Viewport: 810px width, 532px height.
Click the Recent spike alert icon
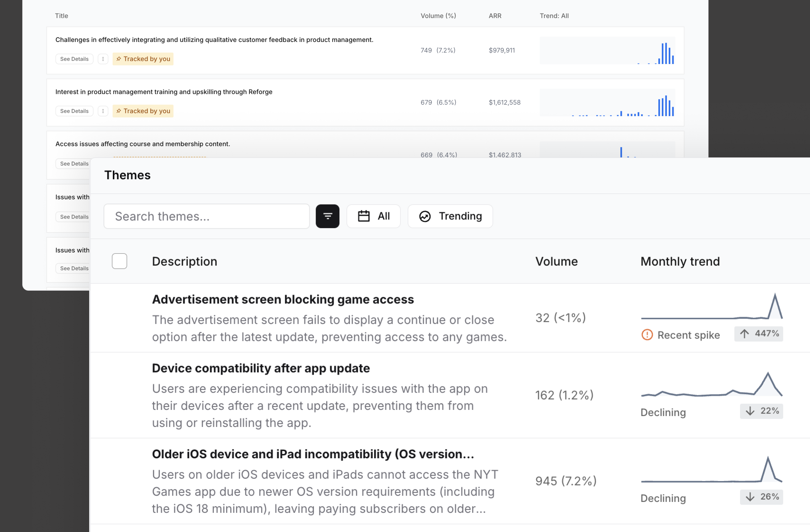pos(647,335)
